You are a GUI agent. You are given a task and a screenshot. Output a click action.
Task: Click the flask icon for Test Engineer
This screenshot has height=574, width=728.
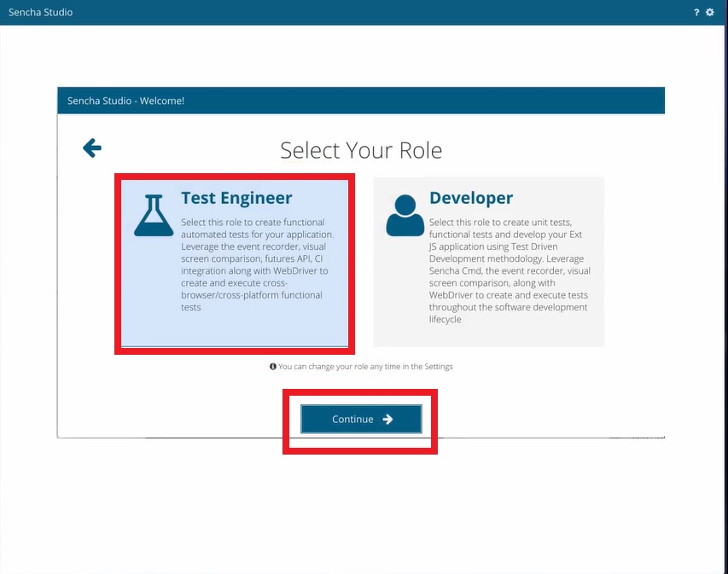(154, 215)
